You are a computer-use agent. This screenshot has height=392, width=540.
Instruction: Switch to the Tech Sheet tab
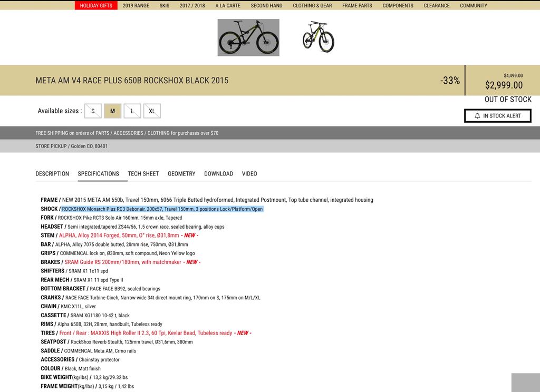pyautogui.click(x=143, y=174)
